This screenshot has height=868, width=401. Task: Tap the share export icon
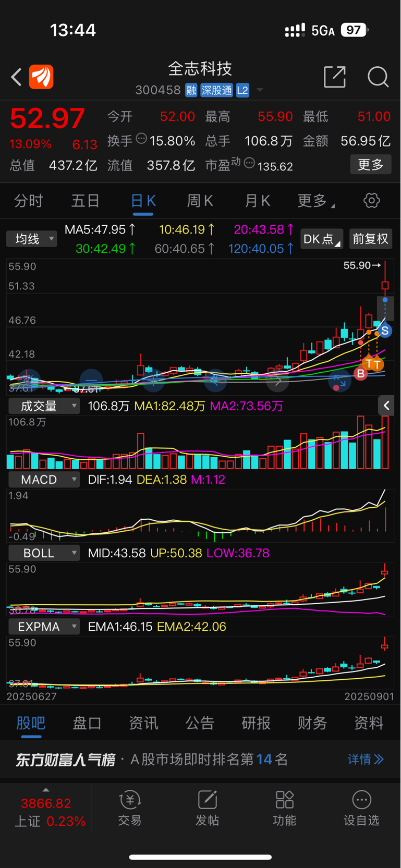[335, 77]
